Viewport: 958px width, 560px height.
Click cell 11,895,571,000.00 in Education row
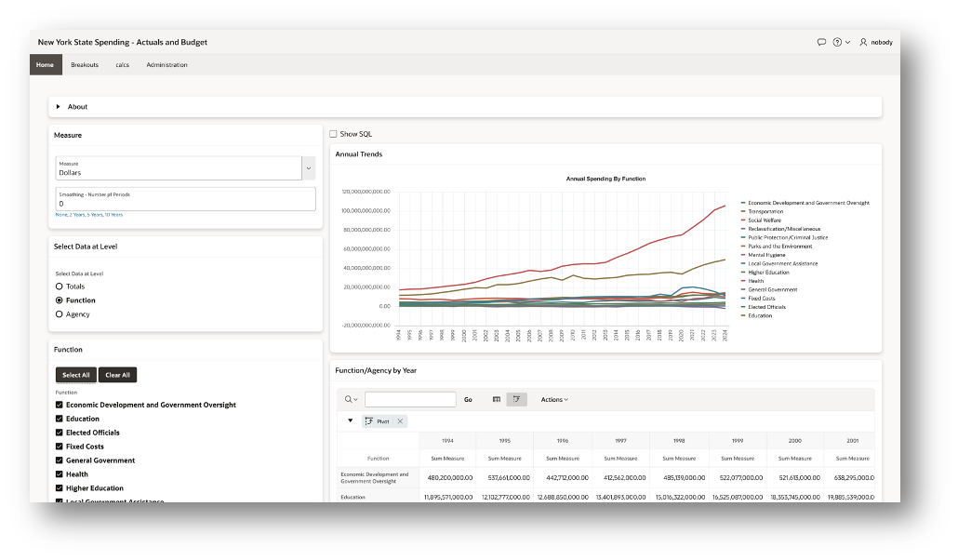[448, 497]
